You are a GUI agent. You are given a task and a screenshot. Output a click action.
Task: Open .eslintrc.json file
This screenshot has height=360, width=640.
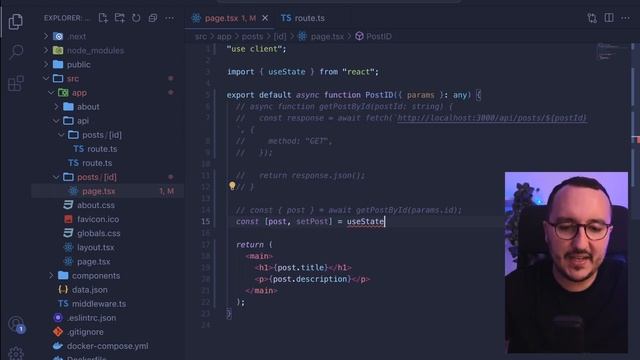tap(91, 318)
